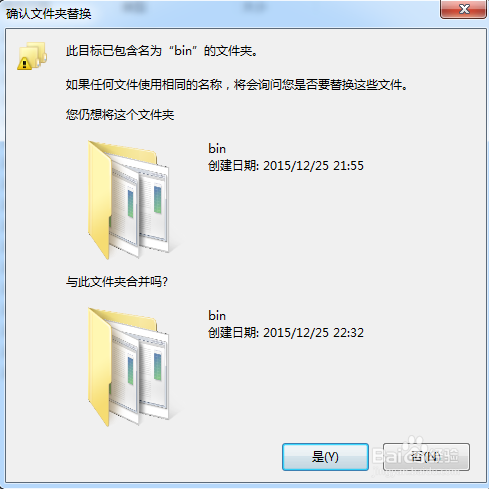Click the bin name above the 22:32 date

click(217, 316)
